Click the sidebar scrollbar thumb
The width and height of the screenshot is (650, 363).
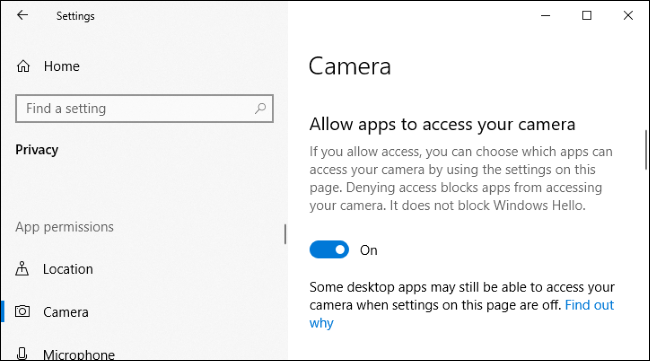coord(285,234)
